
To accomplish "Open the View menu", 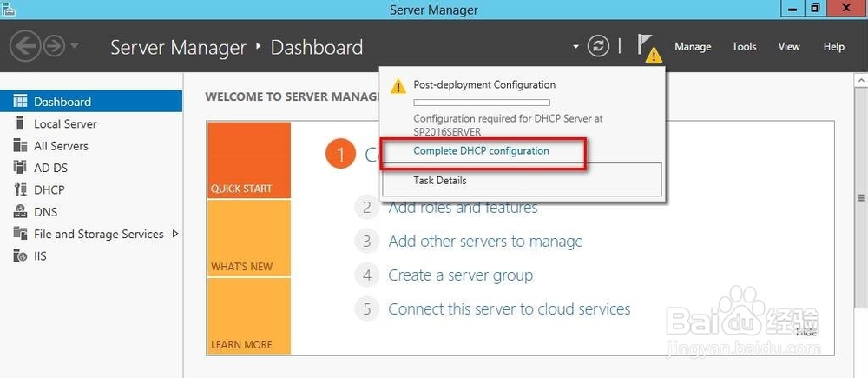I will [789, 47].
